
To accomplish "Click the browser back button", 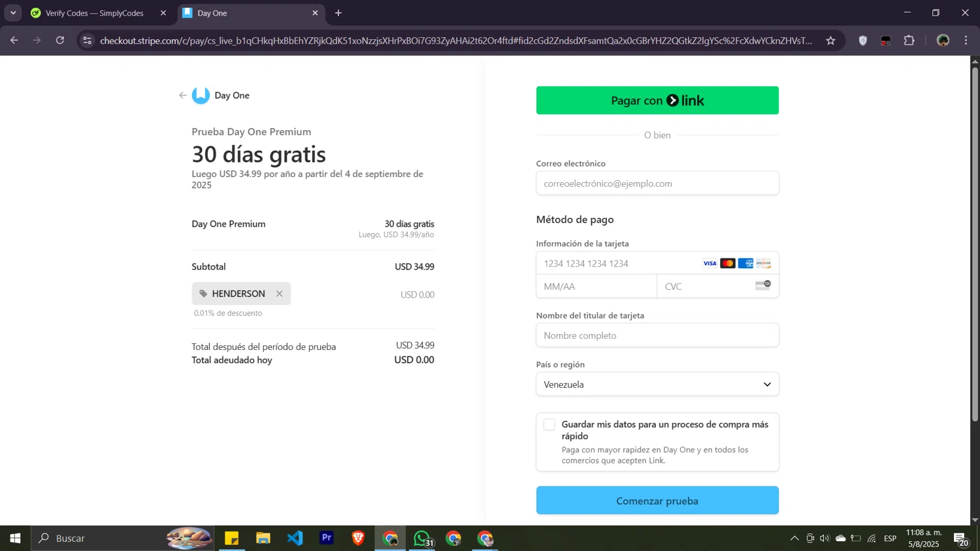I will pyautogui.click(x=14, y=40).
